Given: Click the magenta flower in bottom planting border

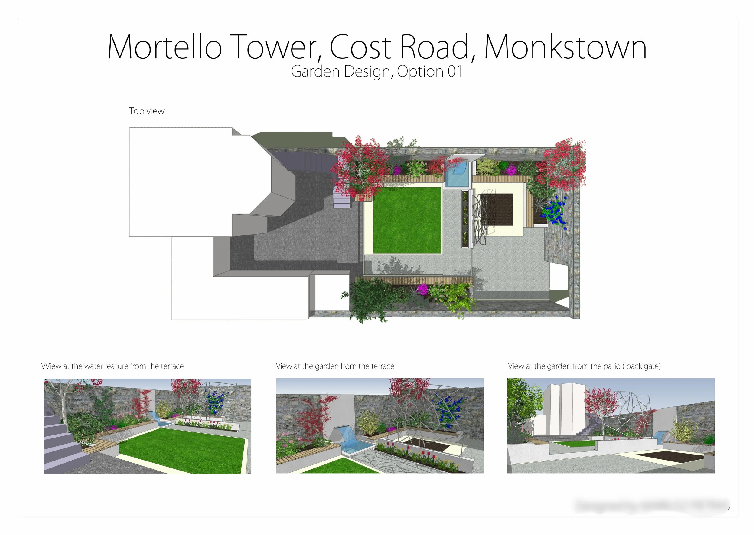Looking at the screenshot, I should pyautogui.click(x=422, y=290).
